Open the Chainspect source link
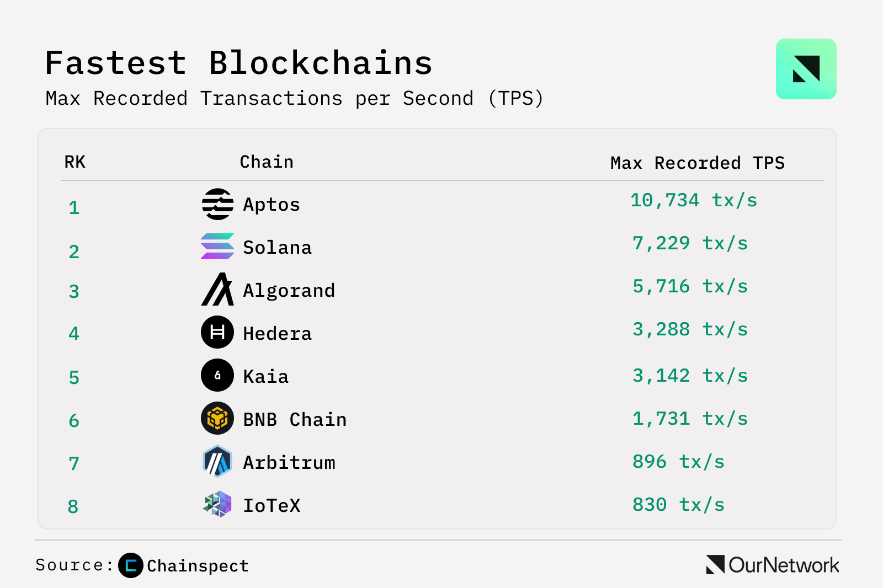 click(198, 566)
